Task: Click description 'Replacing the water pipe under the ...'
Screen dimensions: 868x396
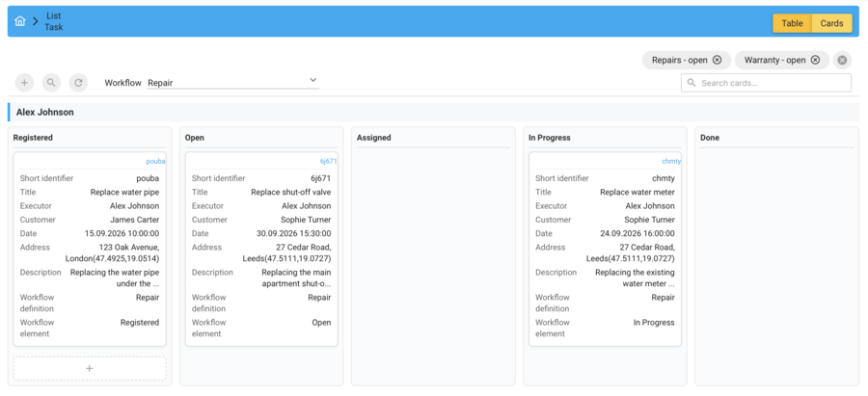Action: coord(115,277)
